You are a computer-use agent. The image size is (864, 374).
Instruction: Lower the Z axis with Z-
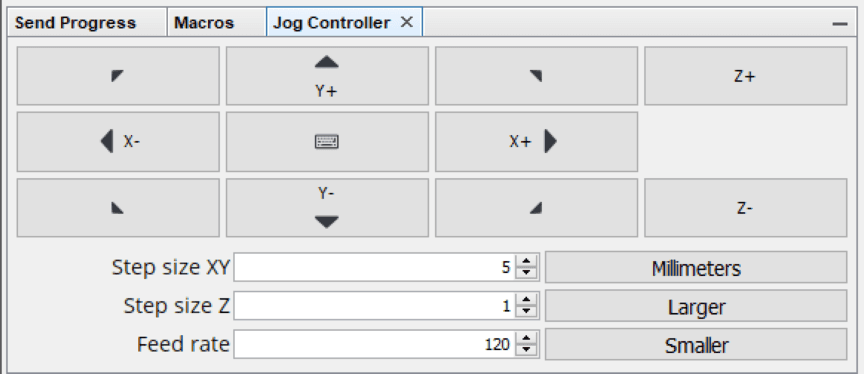click(x=746, y=208)
